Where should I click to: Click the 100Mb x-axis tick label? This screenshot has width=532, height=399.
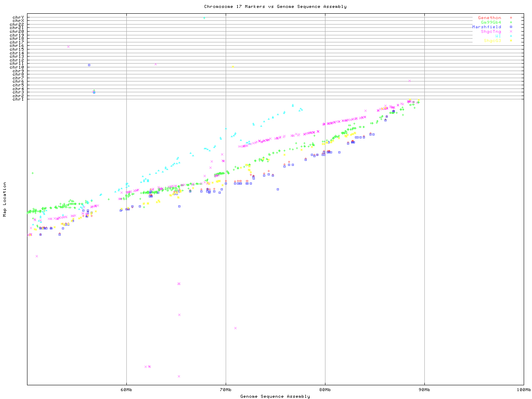coord(523,390)
